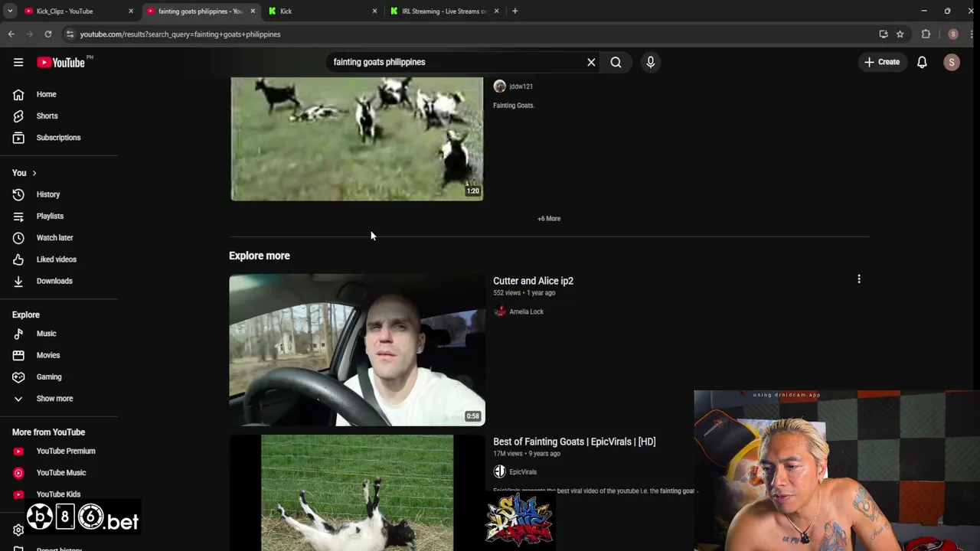
Task: Open Movies under Explore
Action: [47, 355]
